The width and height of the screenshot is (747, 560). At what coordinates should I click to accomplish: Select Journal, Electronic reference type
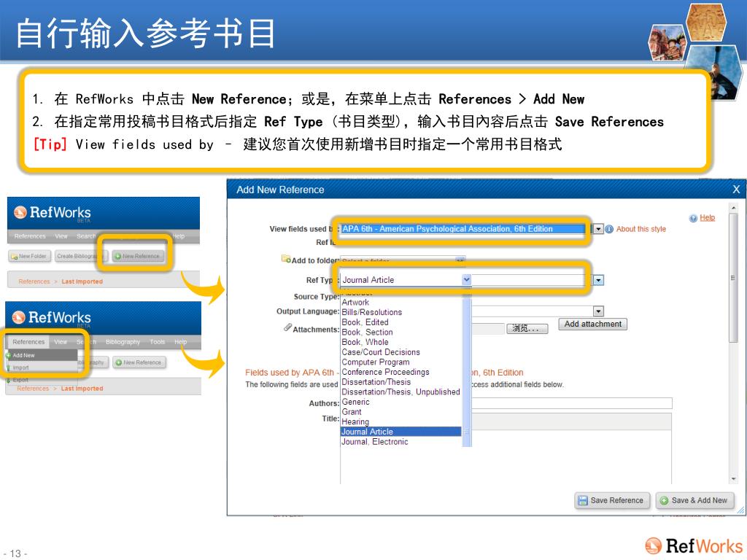click(x=375, y=442)
